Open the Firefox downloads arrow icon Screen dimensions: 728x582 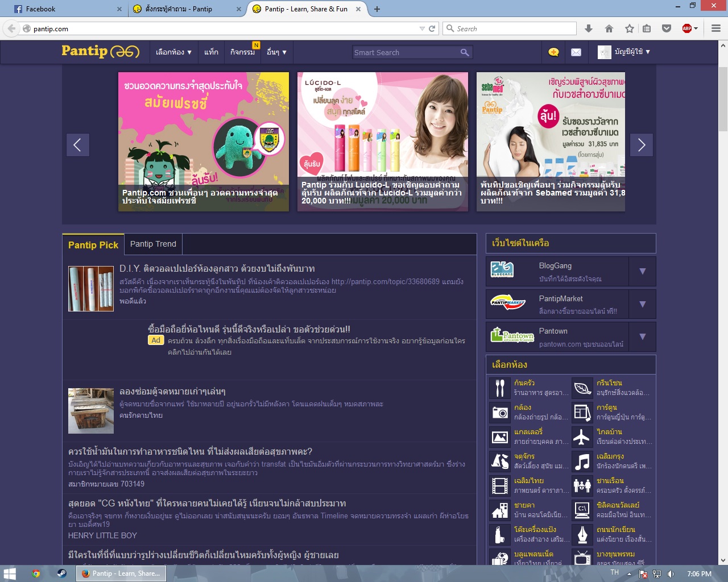(x=589, y=28)
